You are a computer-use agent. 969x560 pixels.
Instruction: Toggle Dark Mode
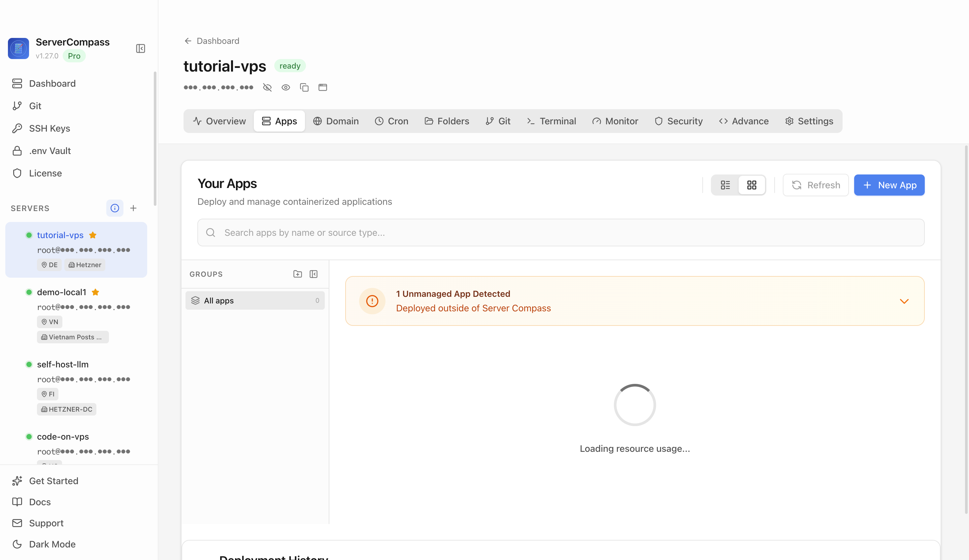44,544
